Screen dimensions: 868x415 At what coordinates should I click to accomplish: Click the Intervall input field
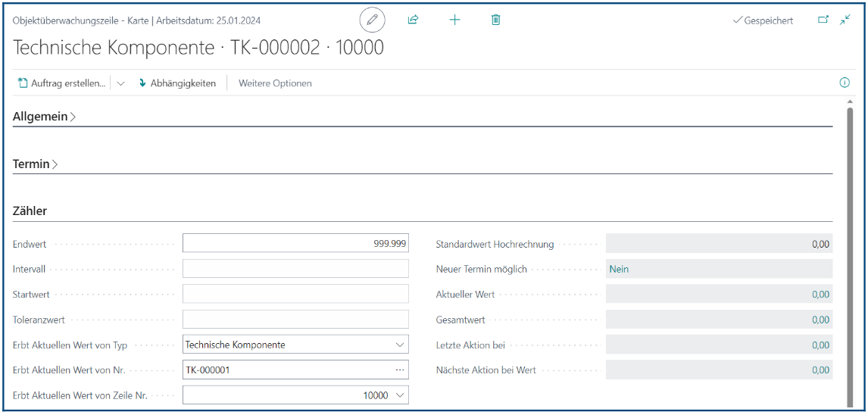(295, 268)
